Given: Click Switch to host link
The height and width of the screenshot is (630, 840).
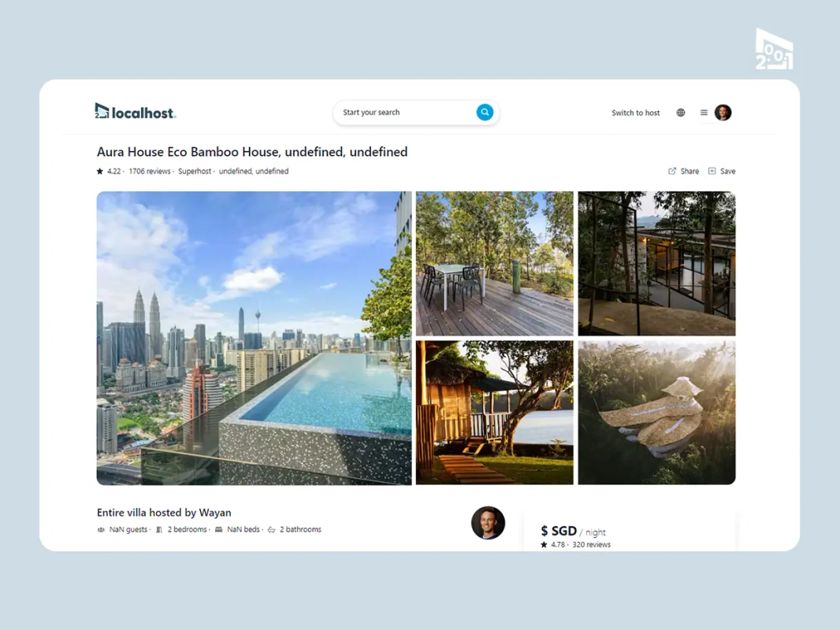Looking at the screenshot, I should coord(635,113).
